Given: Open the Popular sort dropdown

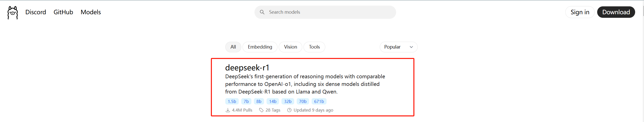Looking at the screenshot, I should click(x=398, y=47).
